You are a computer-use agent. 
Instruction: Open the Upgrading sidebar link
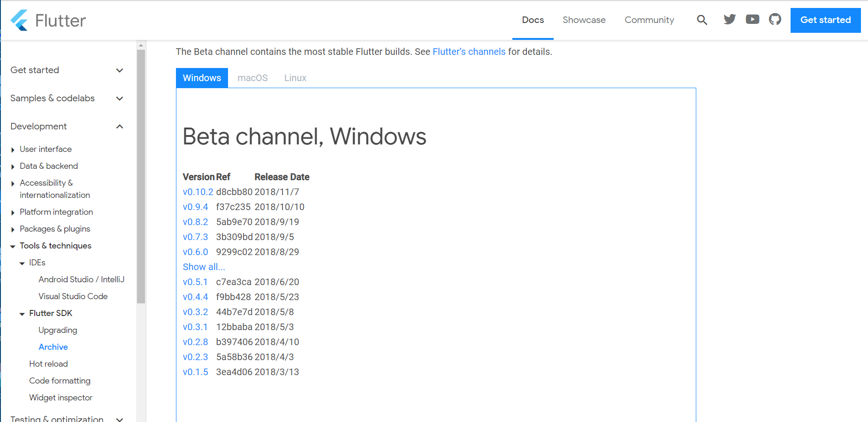coord(58,330)
